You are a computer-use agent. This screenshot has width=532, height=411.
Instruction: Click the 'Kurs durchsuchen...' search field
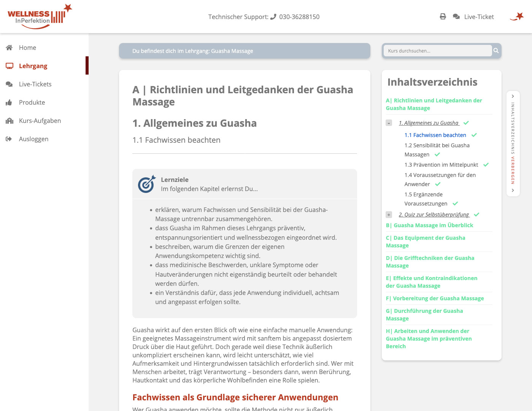pyautogui.click(x=438, y=51)
